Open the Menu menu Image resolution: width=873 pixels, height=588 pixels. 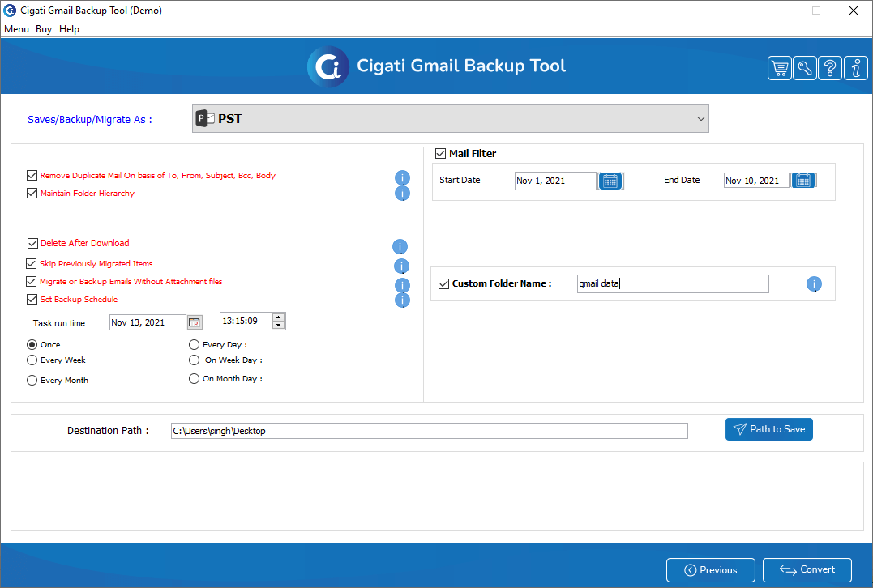[16, 29]
